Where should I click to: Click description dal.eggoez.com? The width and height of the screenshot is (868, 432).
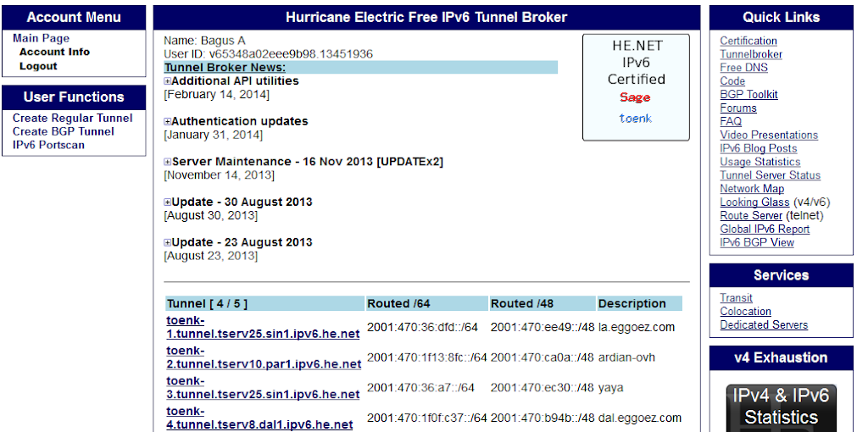coord(640,418)
